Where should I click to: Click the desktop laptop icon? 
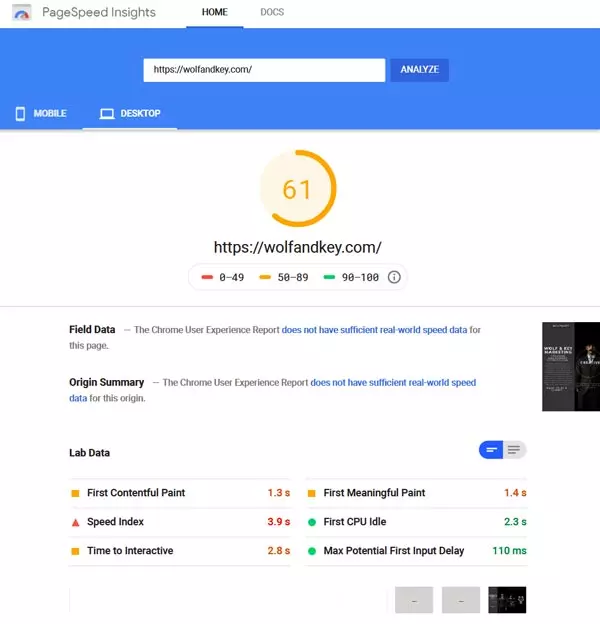point(107,114)
